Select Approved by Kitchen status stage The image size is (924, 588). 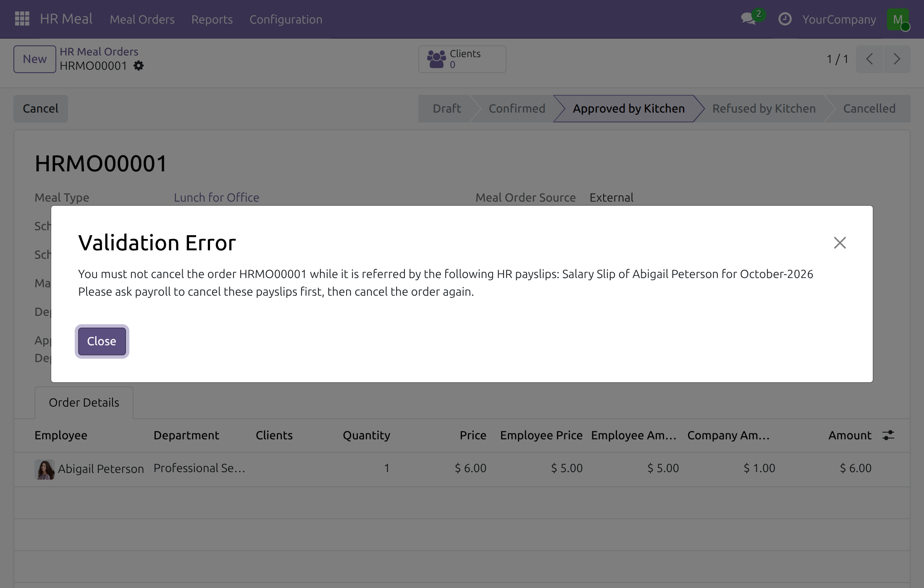(629, 109)
